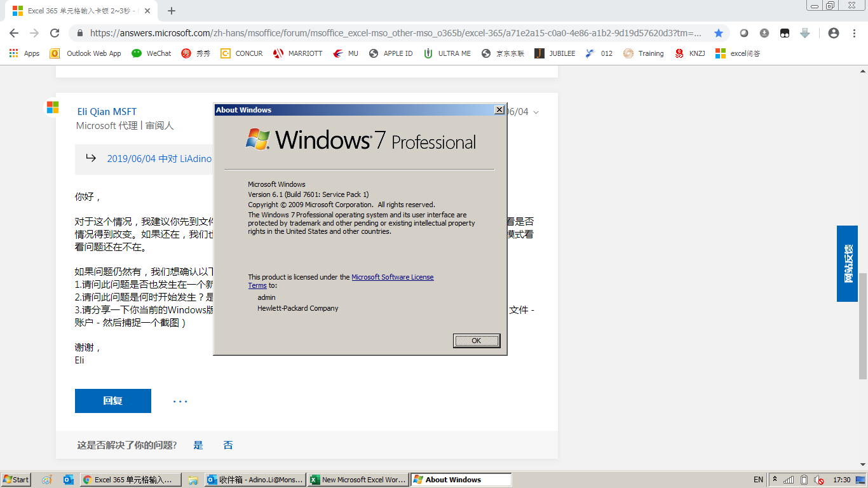The image size is (868, 488).
Task: Open the Apps bookmark shortcut
Action: pos(24,53)
